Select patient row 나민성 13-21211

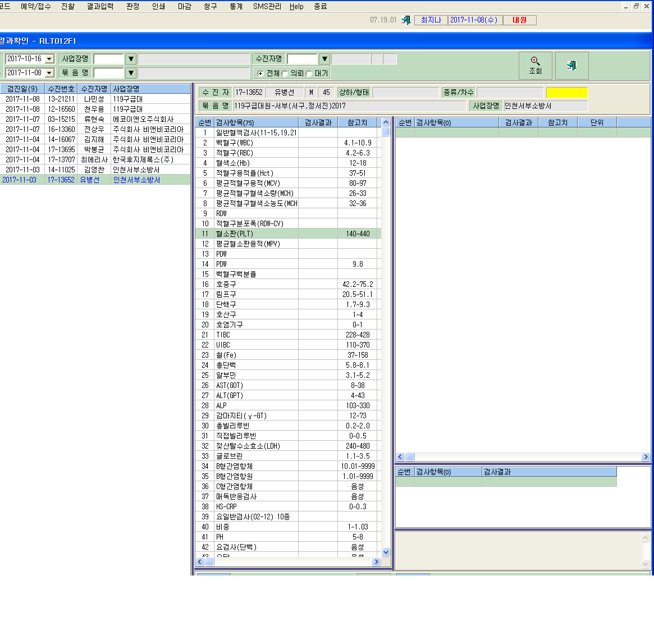[95, 99]
